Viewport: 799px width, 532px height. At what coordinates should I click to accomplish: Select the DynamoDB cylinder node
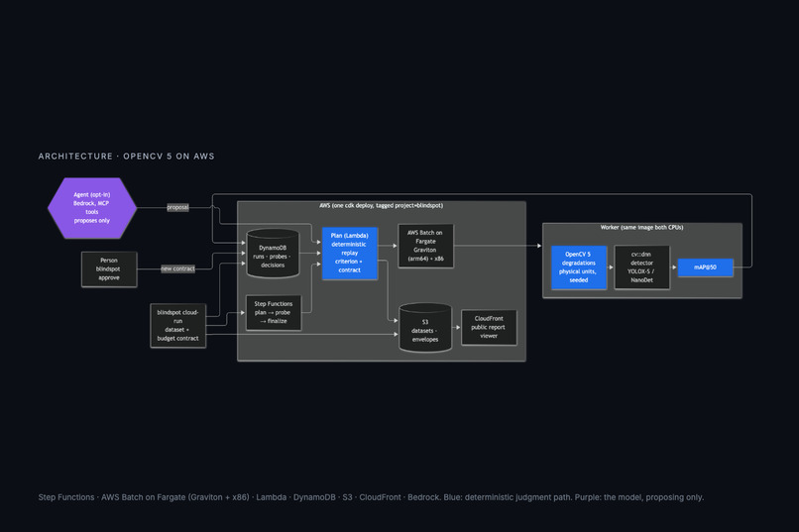click(273, 254)
